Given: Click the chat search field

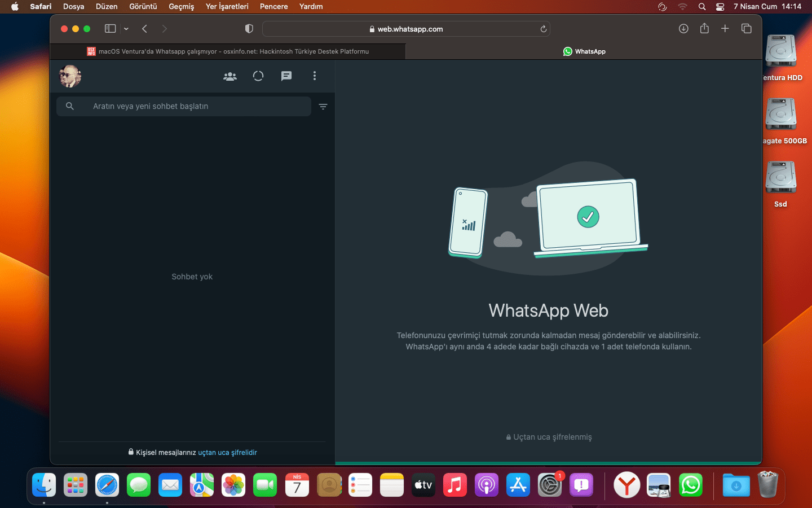Looking at the screenshot, I should [x=192, y=106].
